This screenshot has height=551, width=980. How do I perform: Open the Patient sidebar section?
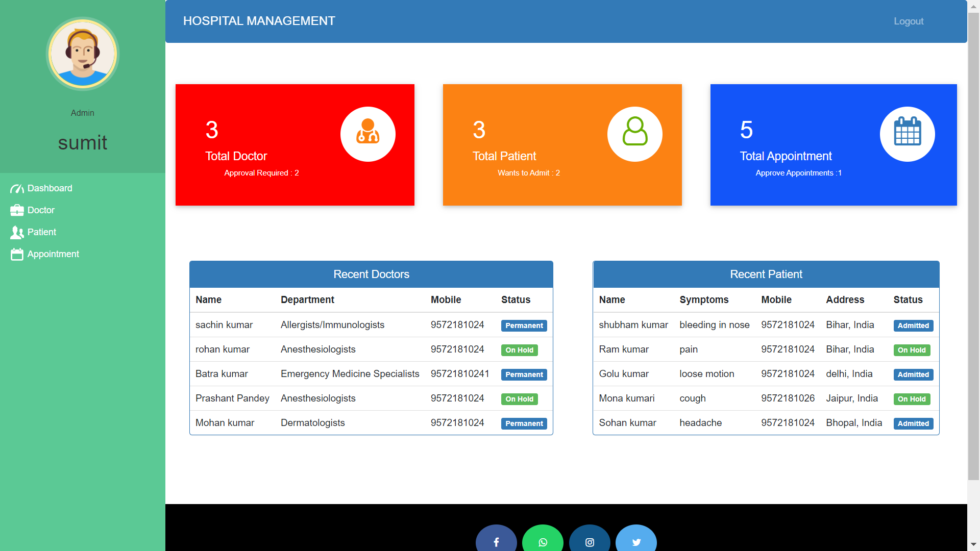click(41, 232)
